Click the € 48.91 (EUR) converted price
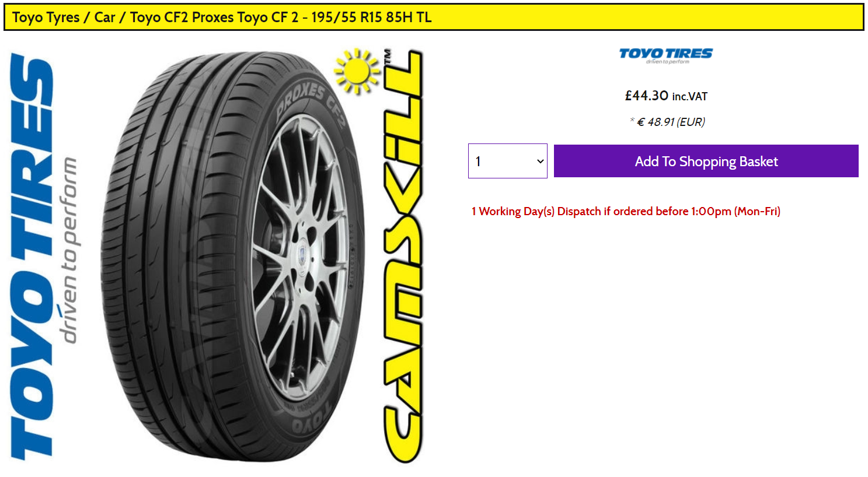The height and width of the screenshot is (477, 868). [x=671, y=122]
